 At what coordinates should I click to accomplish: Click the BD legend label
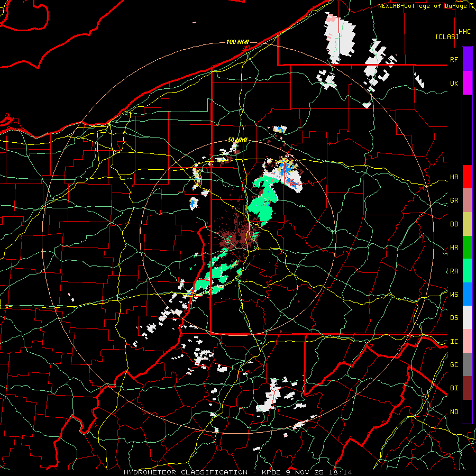454,224
